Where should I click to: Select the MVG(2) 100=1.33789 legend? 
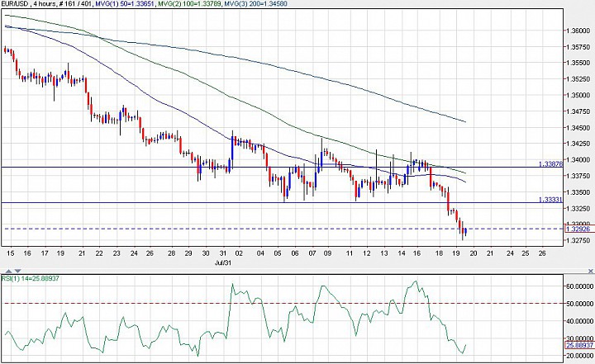190,4
